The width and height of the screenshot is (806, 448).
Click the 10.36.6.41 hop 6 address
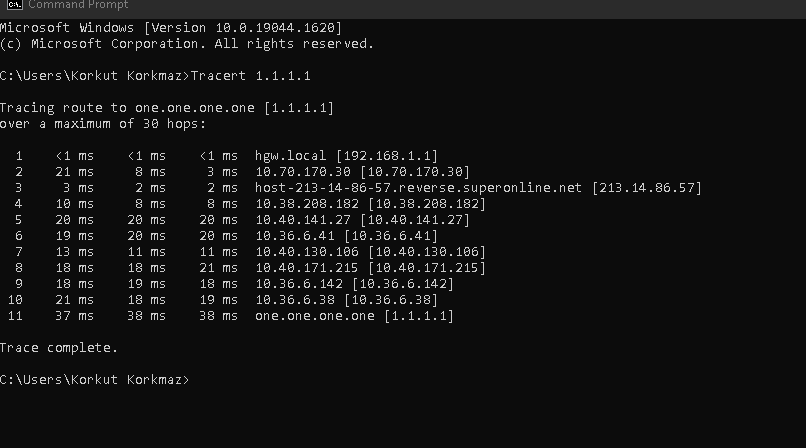coord(295,236)
